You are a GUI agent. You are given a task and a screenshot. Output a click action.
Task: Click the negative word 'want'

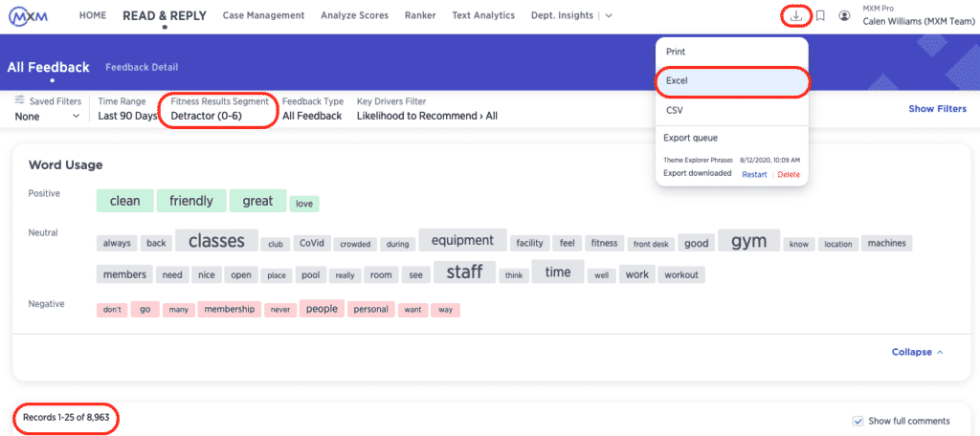point(412,310)
